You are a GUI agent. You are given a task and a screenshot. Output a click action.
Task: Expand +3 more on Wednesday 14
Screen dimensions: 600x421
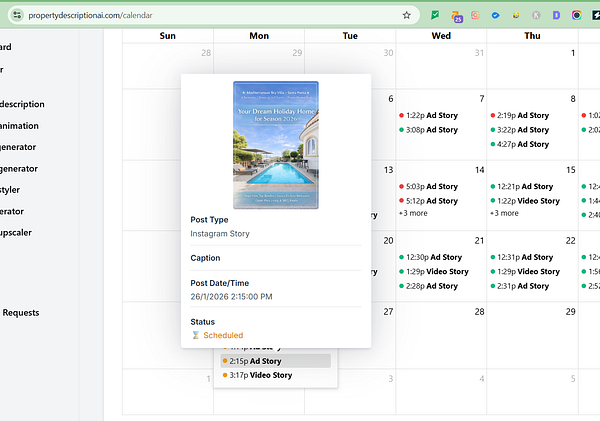point(413,213)
